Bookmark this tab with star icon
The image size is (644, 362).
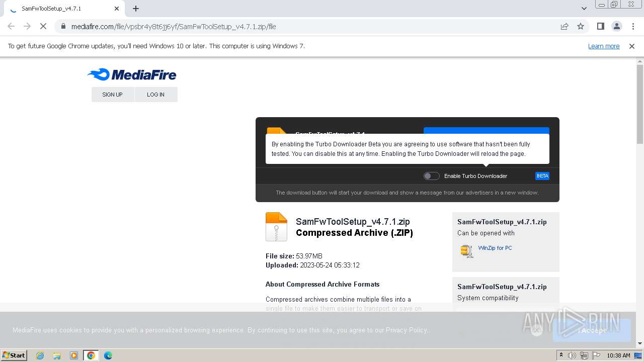tap(581, 27)
